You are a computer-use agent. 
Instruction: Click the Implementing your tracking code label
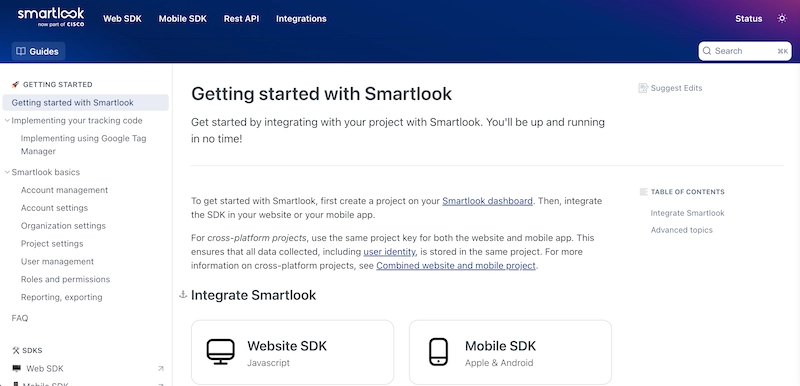click(x=77, y=121)
